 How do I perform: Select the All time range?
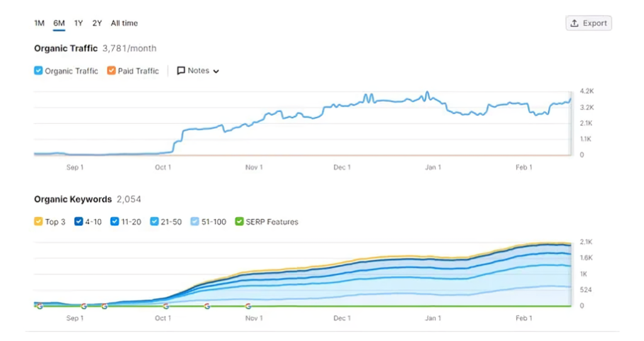[124, 23]
